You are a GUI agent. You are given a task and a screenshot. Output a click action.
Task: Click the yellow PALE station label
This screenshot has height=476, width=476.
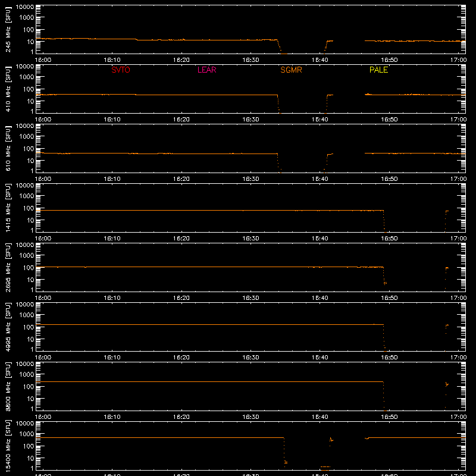point(378,70)
